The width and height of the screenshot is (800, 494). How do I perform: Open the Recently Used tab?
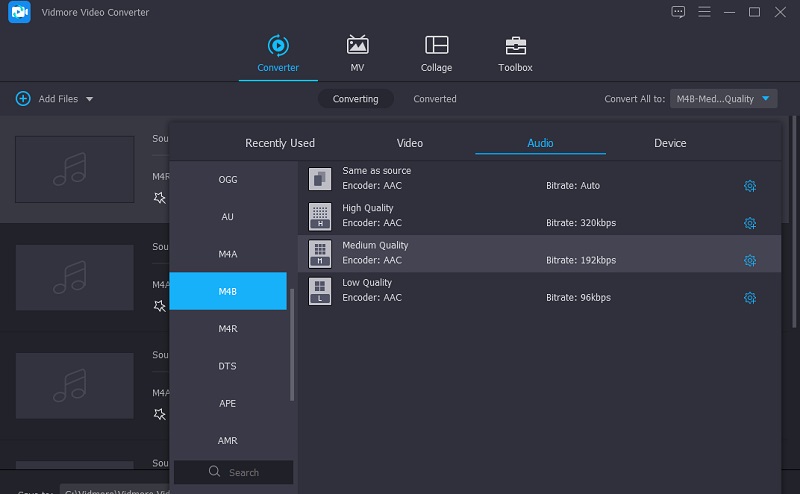coord(280,143)
